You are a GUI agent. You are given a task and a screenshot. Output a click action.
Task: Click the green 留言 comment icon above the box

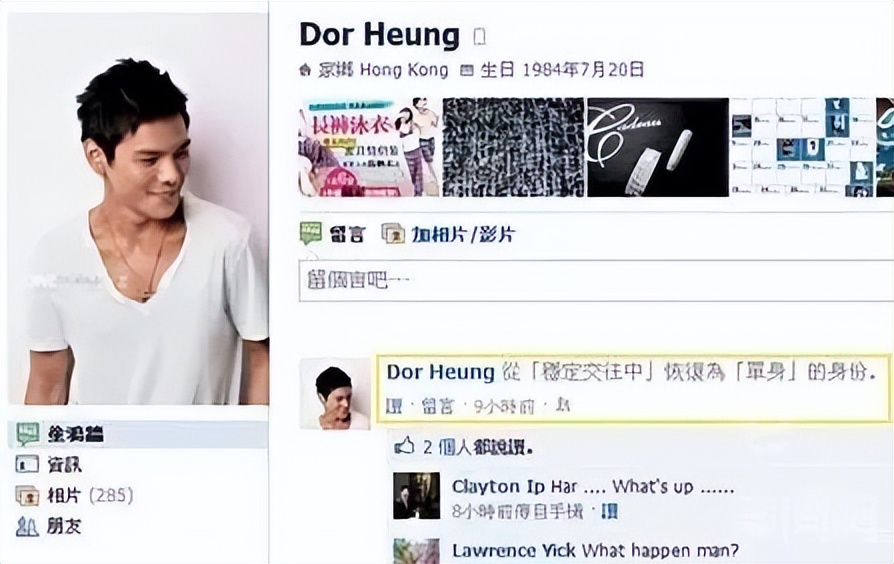tap(311, 233)
